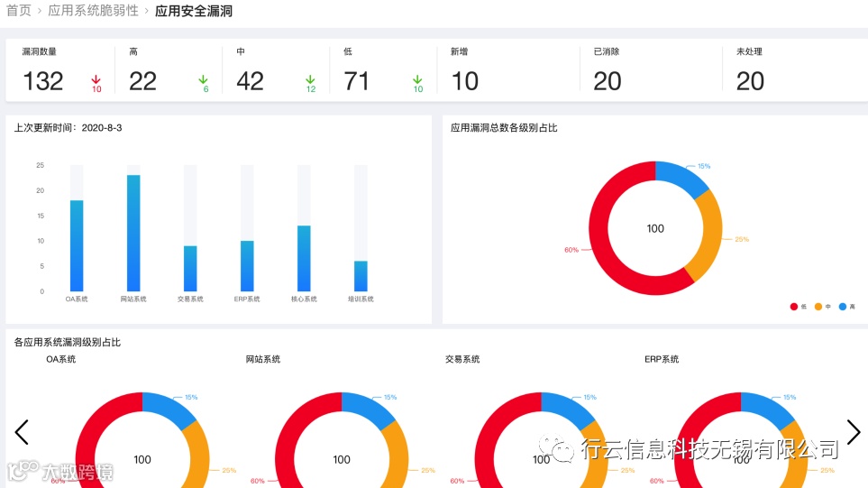Select the 未处理 count 20
Viewport: 868px width, 488px height.
pyautogui.click(x=750, y=81)
